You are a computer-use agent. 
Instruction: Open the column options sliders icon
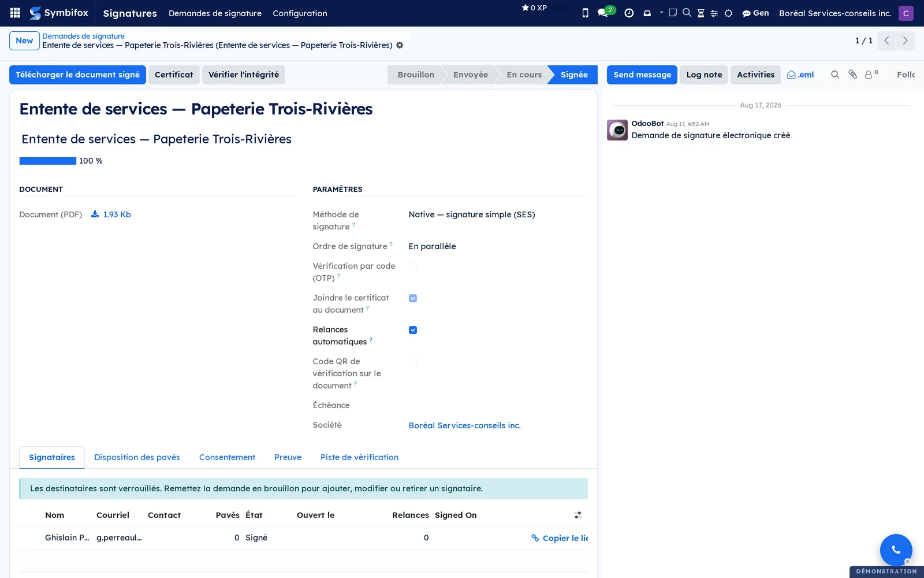(577, 515)
